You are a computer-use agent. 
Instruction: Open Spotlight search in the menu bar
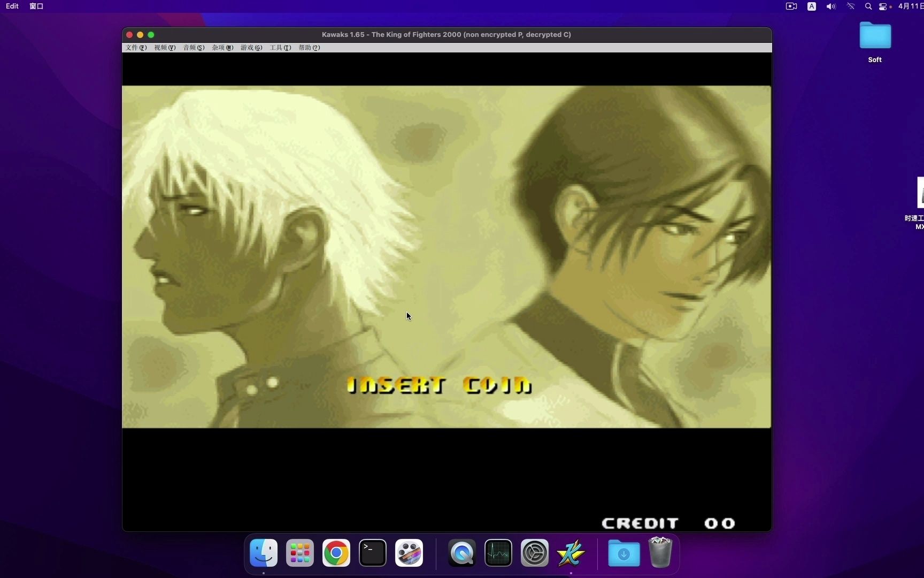[868, 6]
